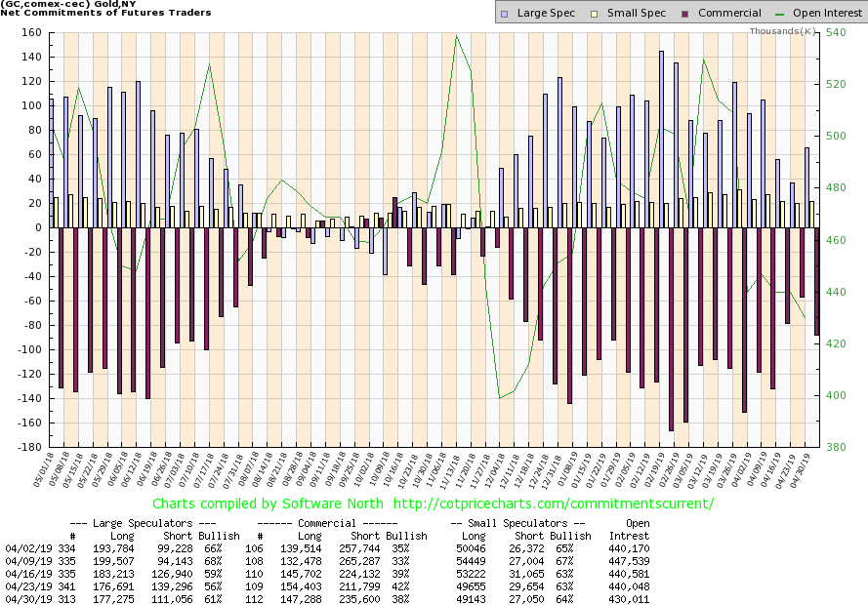This screenshot has width=868, height=605.
Task: Toggle the Commercial legend label
Action: [x=723, y=14]
